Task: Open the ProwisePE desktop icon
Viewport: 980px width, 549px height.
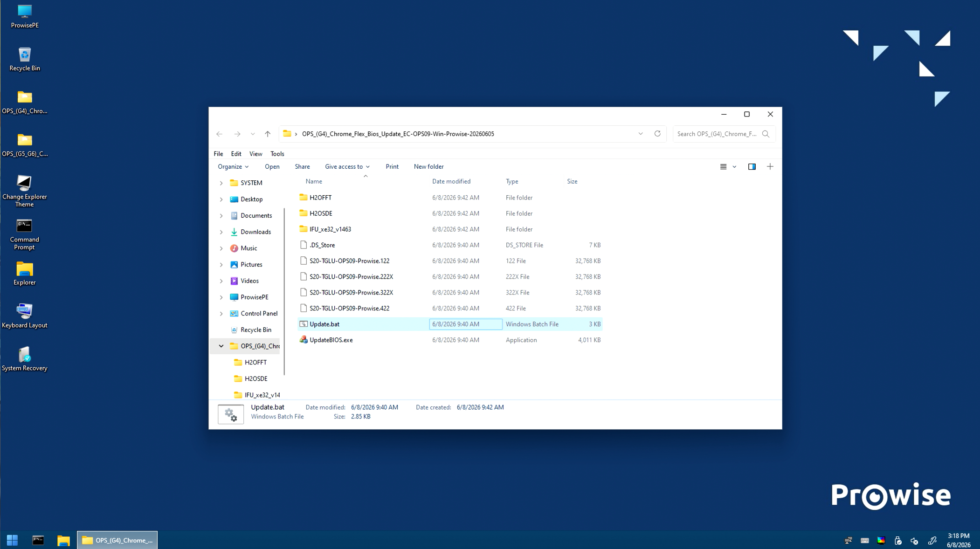Action: point(24,15)
